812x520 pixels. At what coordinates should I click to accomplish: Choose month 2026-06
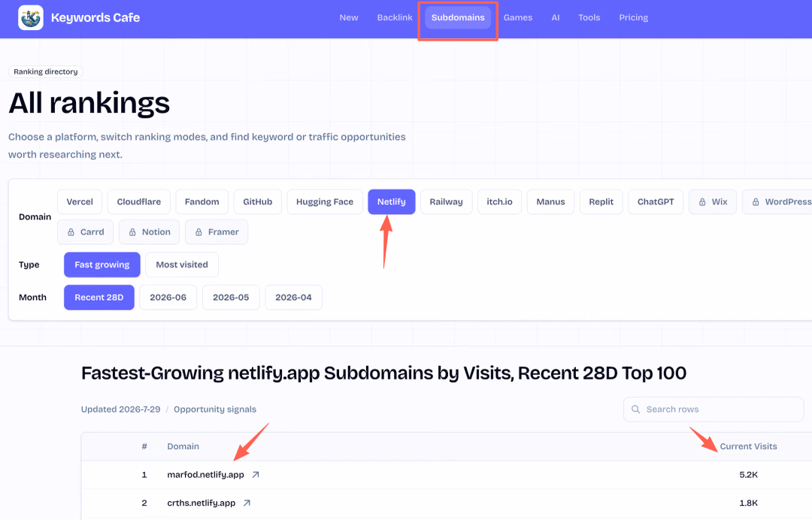[x=168, y=298]
